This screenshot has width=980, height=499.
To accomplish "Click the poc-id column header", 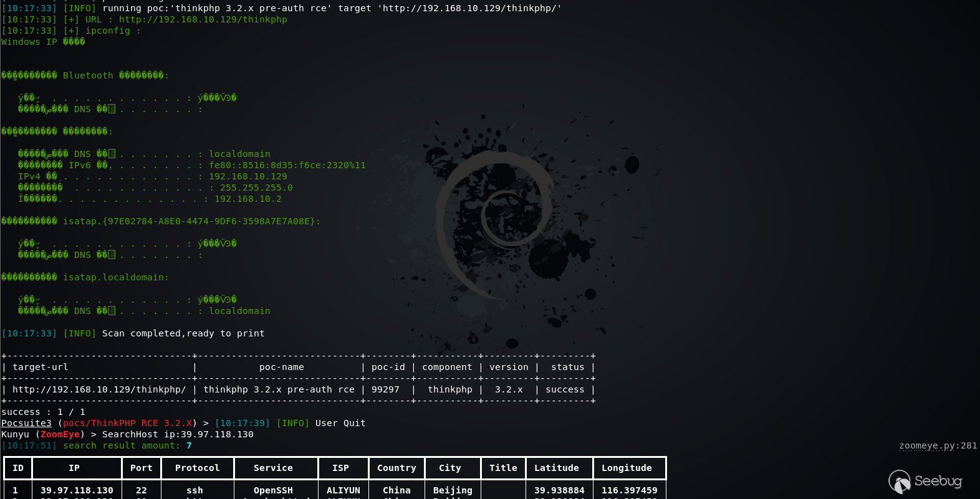I will 388,367.
